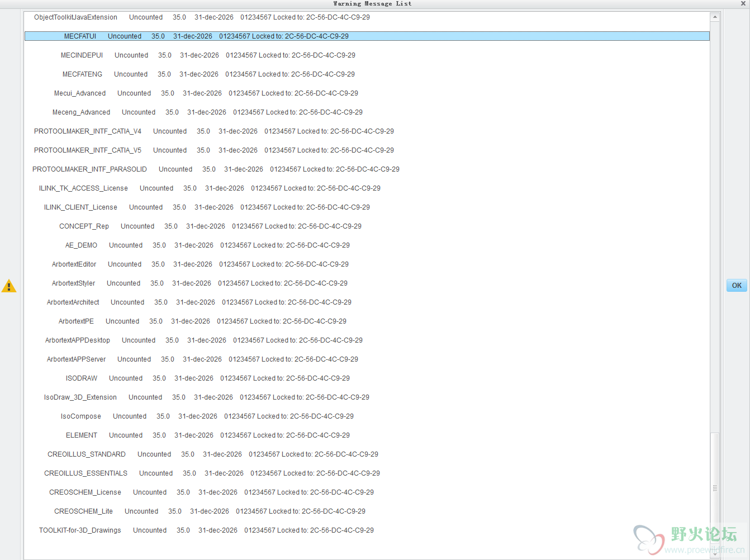Click the vertical scrollbar thumb
Screen dimensions: 750x560
pos(715,488)
